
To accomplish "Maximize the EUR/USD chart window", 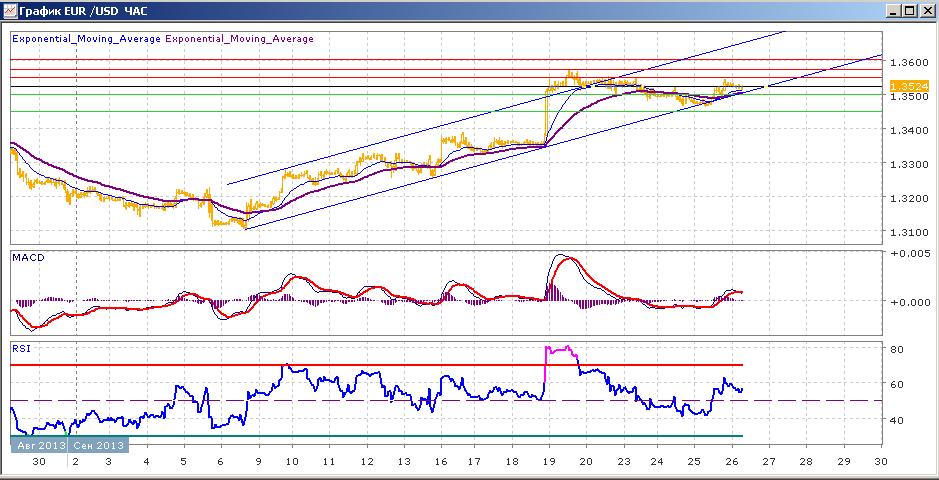I will coord(909,10).
